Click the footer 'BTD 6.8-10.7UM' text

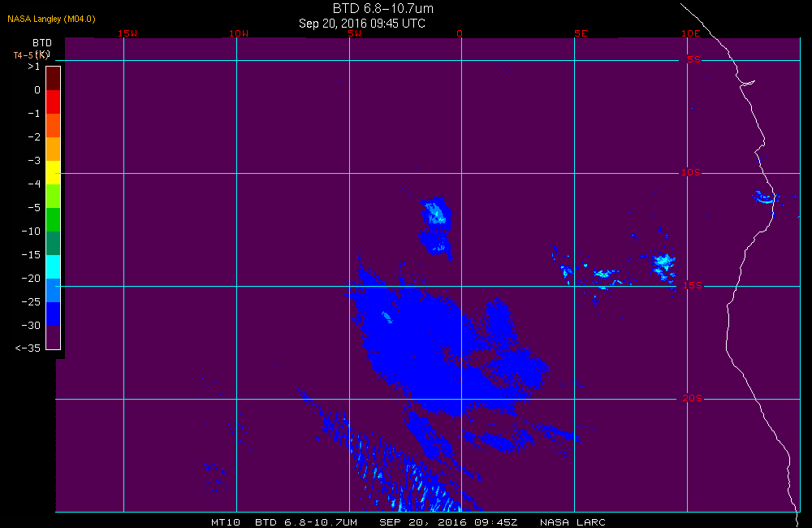point(306,522)
